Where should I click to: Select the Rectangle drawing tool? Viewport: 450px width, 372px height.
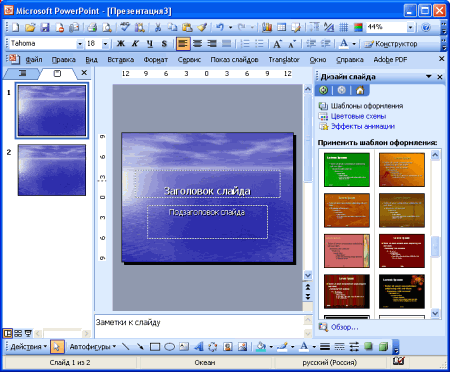tap(155, 347)
